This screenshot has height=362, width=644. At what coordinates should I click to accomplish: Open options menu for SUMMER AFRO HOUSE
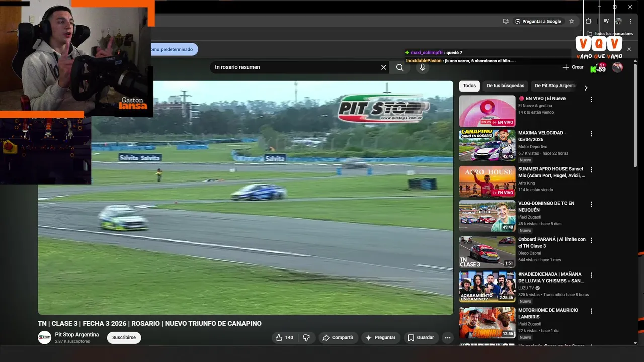click(591, 170)
